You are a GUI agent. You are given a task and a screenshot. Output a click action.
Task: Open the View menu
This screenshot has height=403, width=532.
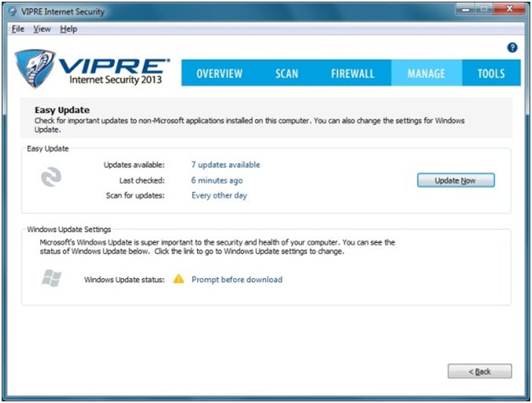point(42,30)
